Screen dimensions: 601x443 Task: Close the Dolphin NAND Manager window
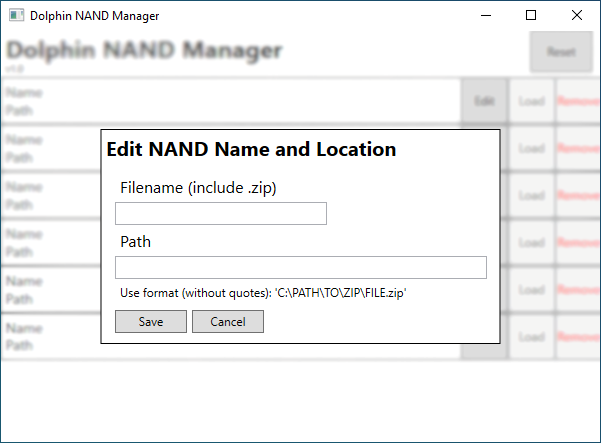pyautogui.click(x=577, y=15)
